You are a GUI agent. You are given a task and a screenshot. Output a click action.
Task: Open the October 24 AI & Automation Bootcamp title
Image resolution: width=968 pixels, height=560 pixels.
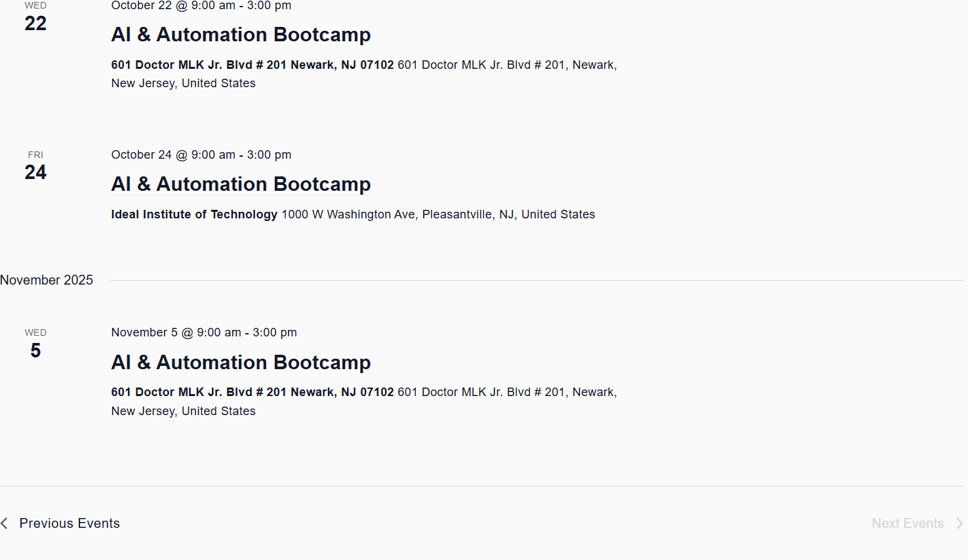[x=241, y=184]
